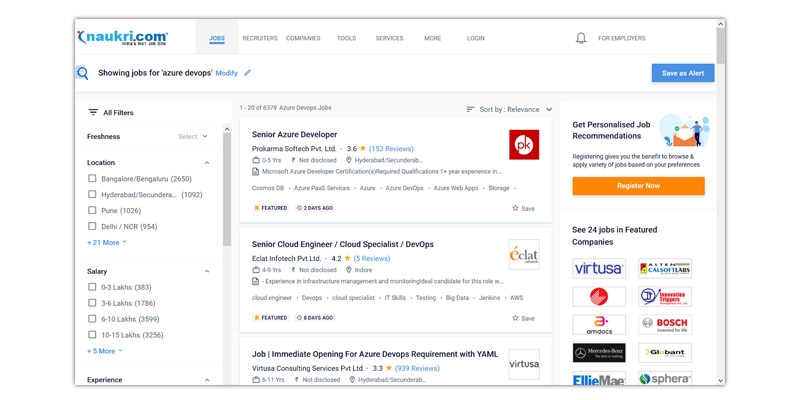800x400 pixels.
Task: Save the Senior Azure Developer job
Action: [x=523, y=208]
